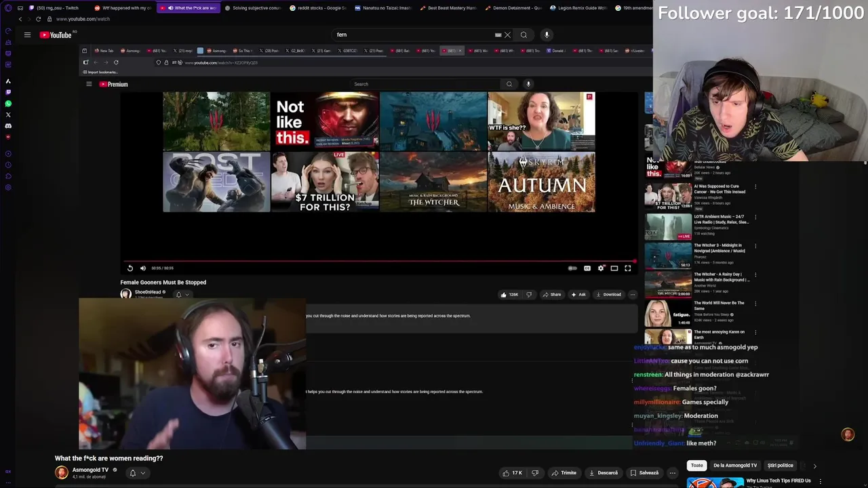Image resolution: width=868 pixels, height=488 pixels.
Task: Open the on-screen keyboard in search box
Action: [498, 35]
